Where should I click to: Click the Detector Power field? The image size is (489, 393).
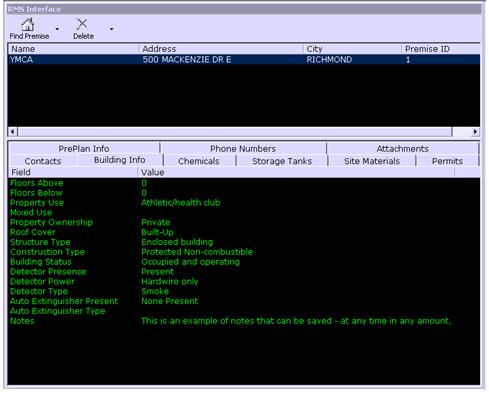[42, 281]
